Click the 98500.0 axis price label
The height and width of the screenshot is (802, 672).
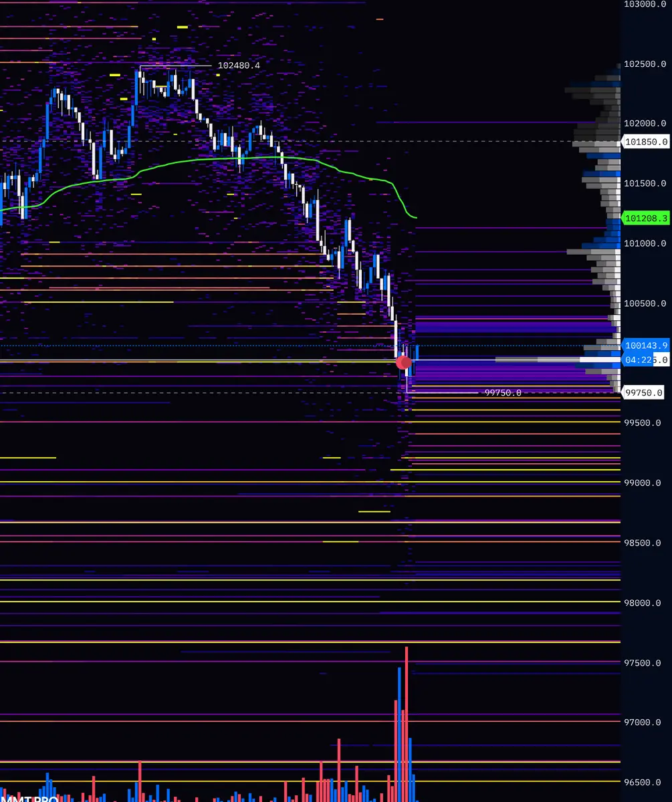pos(643,543)
